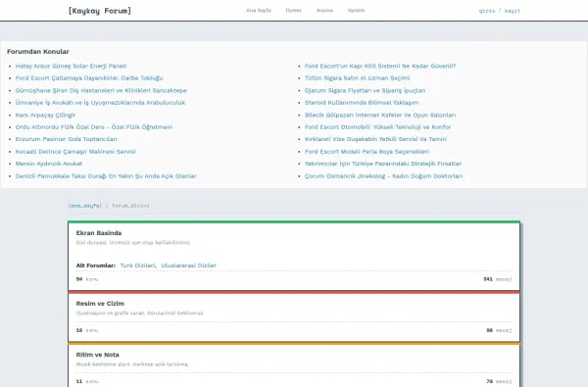Open topic Ordu Altınordu Fizik Özel Ders
This screenshot has width=588, height=387.
pos(94,127)
